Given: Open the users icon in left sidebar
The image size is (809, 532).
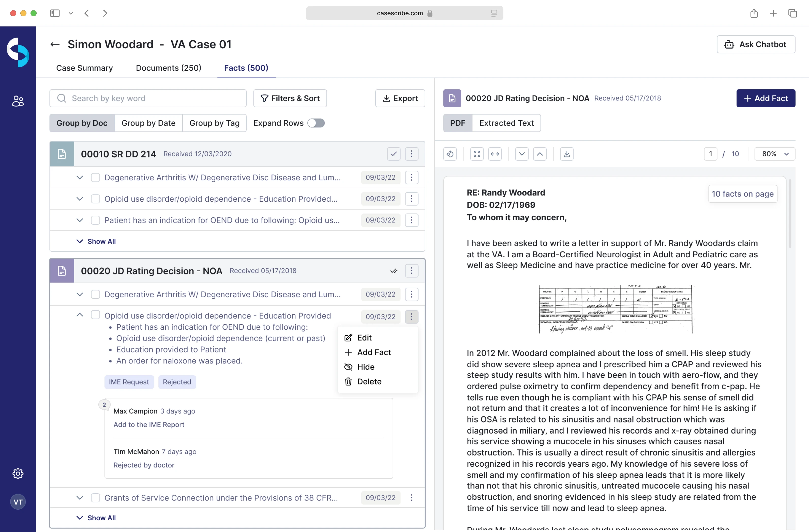Looking at the screenshot, I should pyautogui.click(x=18, y=101).
